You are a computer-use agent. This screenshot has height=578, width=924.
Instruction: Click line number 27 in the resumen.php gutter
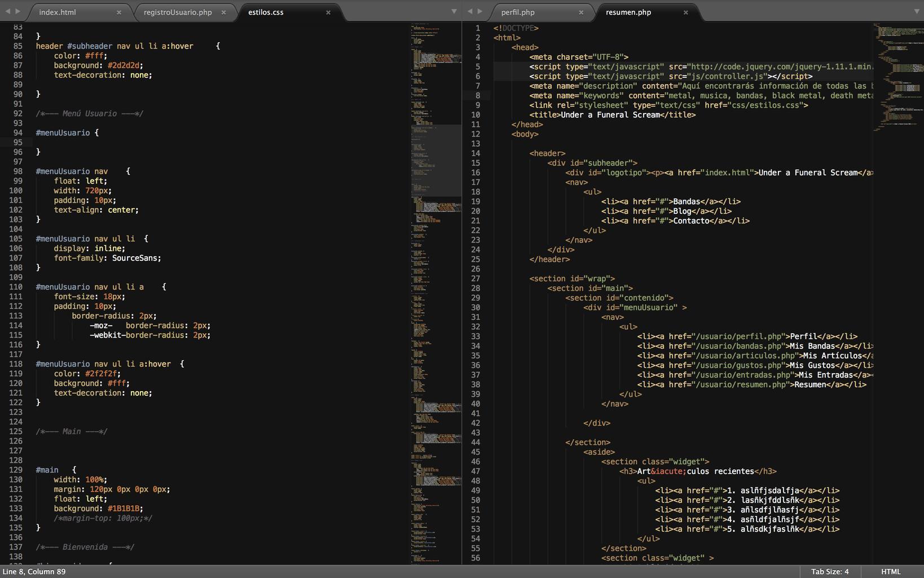(476, 278)
